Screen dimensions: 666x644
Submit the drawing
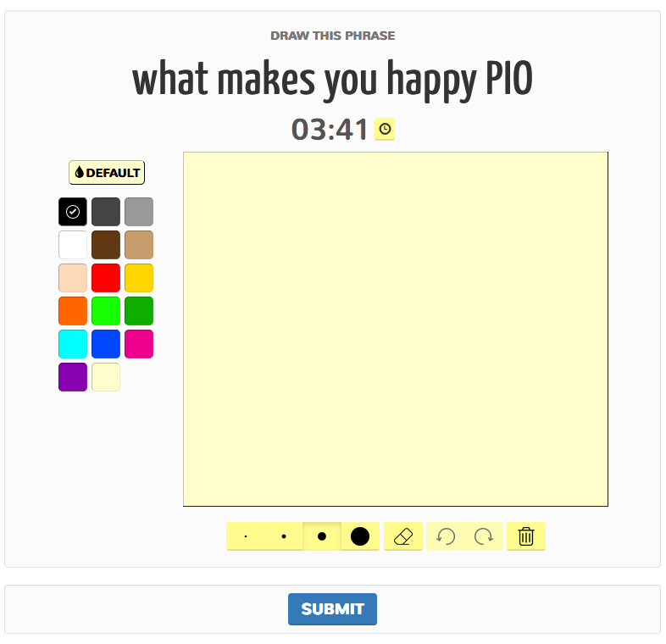[x=332, y=608]
